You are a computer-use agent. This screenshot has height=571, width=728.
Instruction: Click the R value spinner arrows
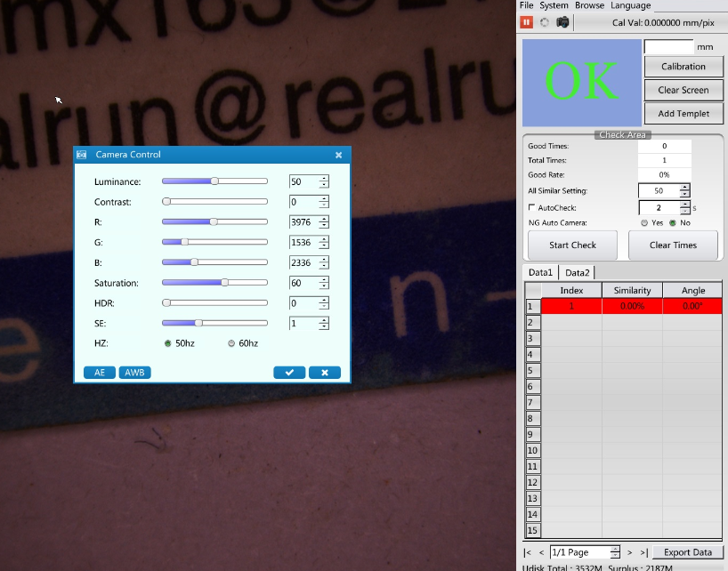point(324,222)
